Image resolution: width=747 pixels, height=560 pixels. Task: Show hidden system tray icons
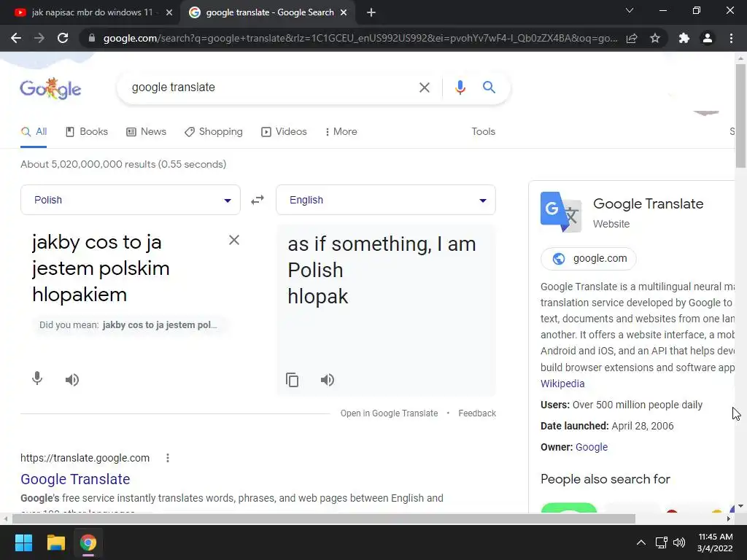point(641,542)
